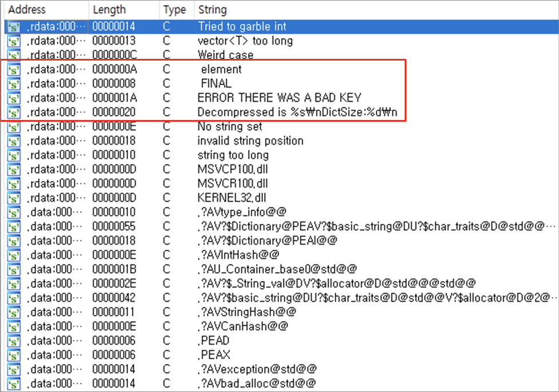
Task: Select the 'element' string row
Action: tap(221, 69)
